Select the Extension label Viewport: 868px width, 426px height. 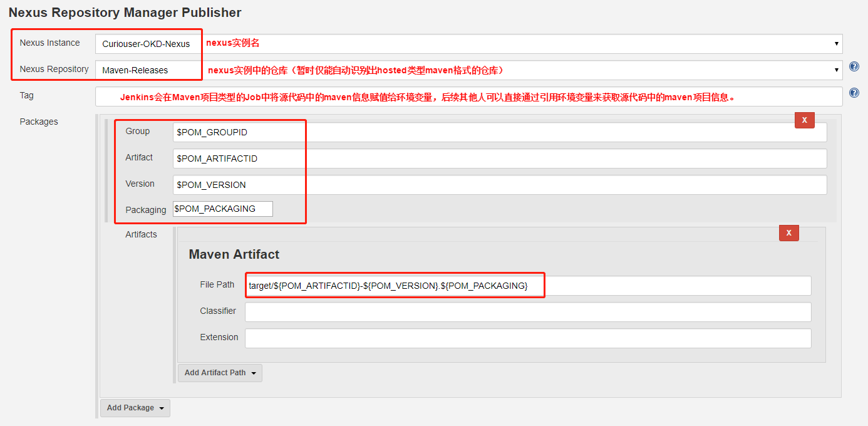(x=219, y=337)
